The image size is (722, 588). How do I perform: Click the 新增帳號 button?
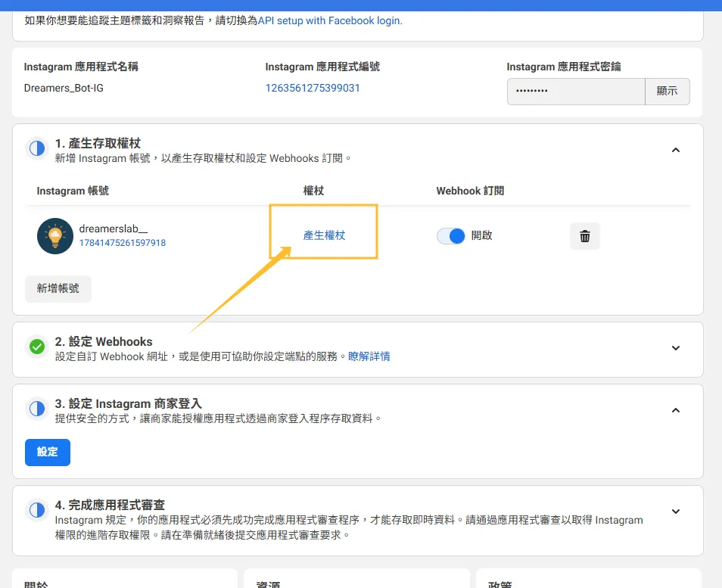[x=58, y=288]
